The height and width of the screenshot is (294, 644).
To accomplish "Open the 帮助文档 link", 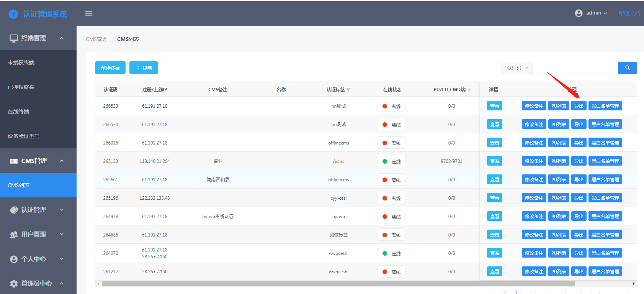I will tap(629, 13).
